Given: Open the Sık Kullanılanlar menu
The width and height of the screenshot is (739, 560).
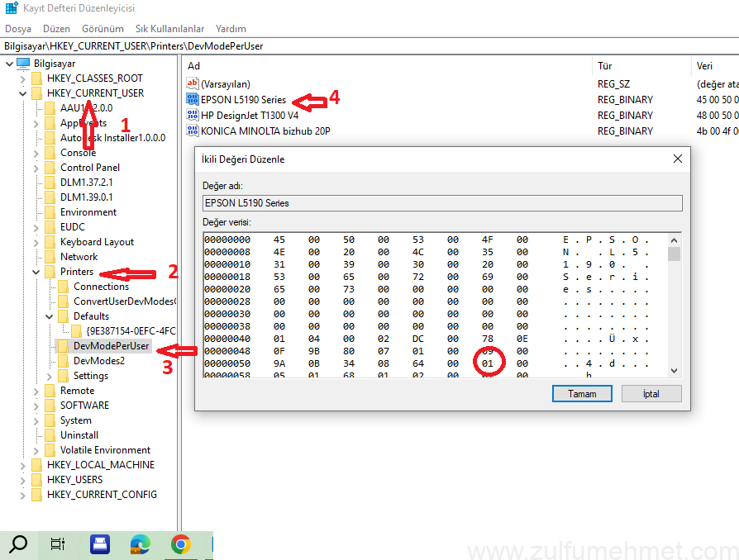Looking at the screenshot, I should (169, 29).
